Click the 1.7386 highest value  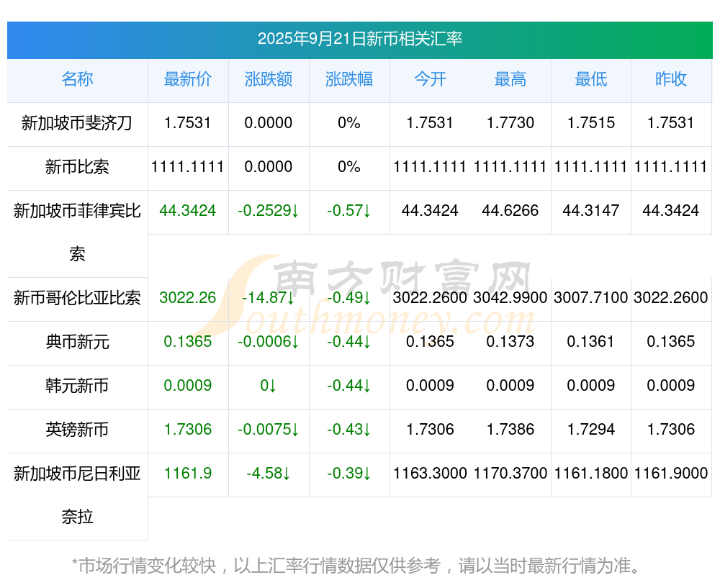click(x=510, y=429)
